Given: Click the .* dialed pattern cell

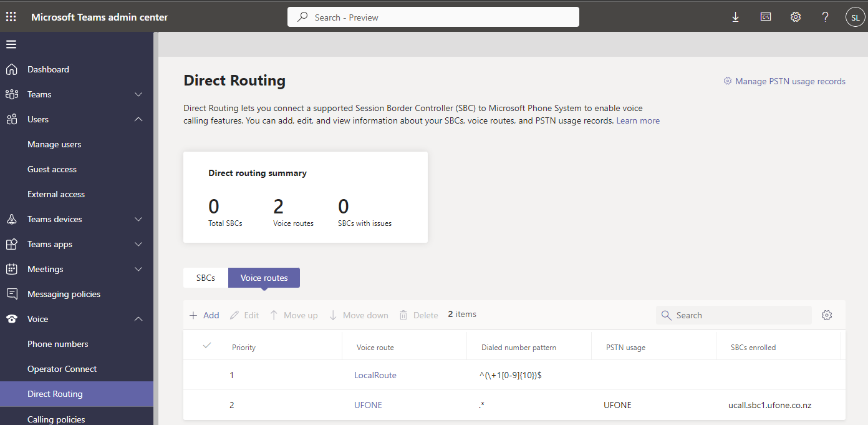Looking at the screenshot, I should click(x=481, y=405).
